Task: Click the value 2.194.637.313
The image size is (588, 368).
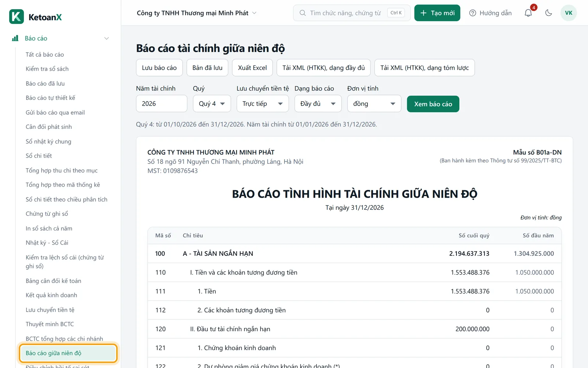Action: pyautogui.click(x=469, y=254)
